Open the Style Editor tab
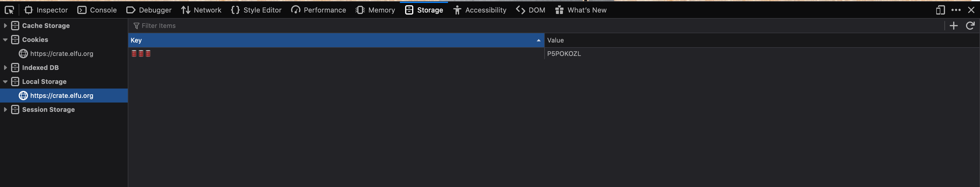The width and height of the screenshot is (980, 187). tap(256, 10)
